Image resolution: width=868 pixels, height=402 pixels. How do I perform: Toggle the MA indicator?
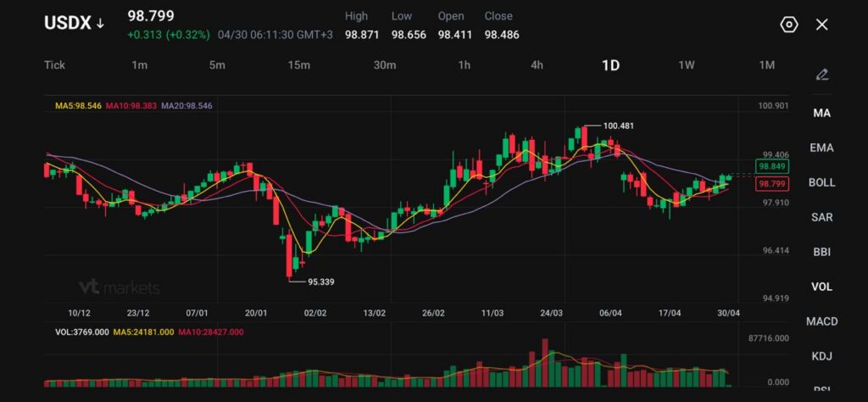(821, 113)
